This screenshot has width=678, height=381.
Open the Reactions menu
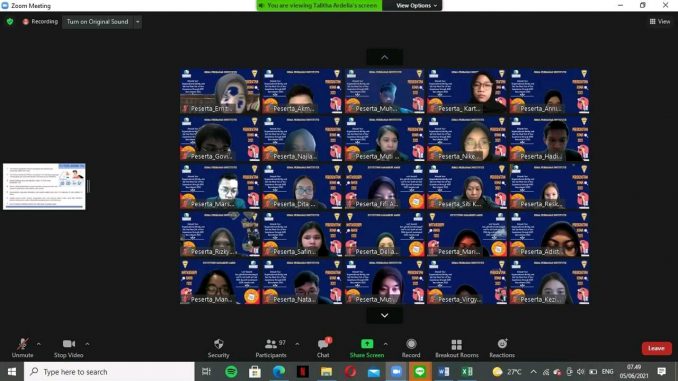tap(502, 348)
